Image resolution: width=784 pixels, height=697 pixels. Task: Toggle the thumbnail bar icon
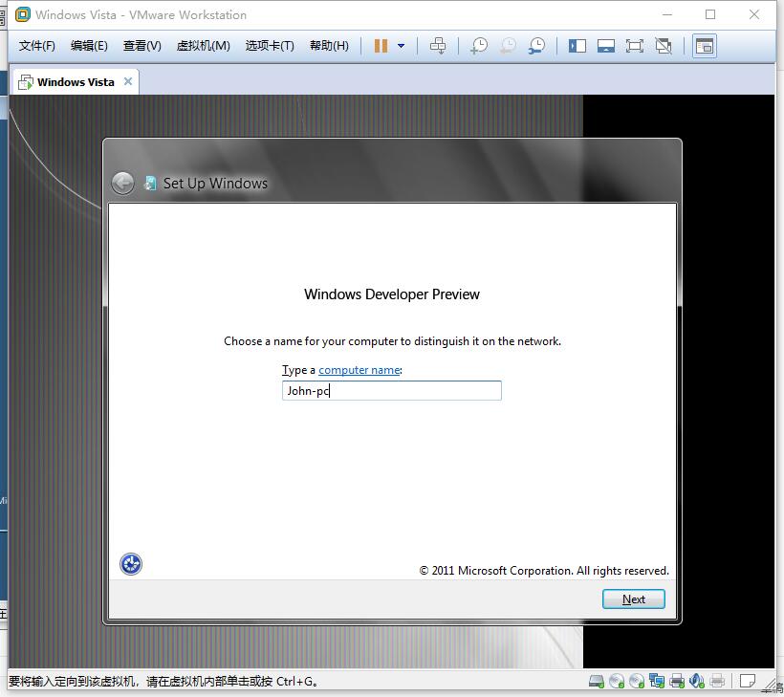(x=606, y=47)
